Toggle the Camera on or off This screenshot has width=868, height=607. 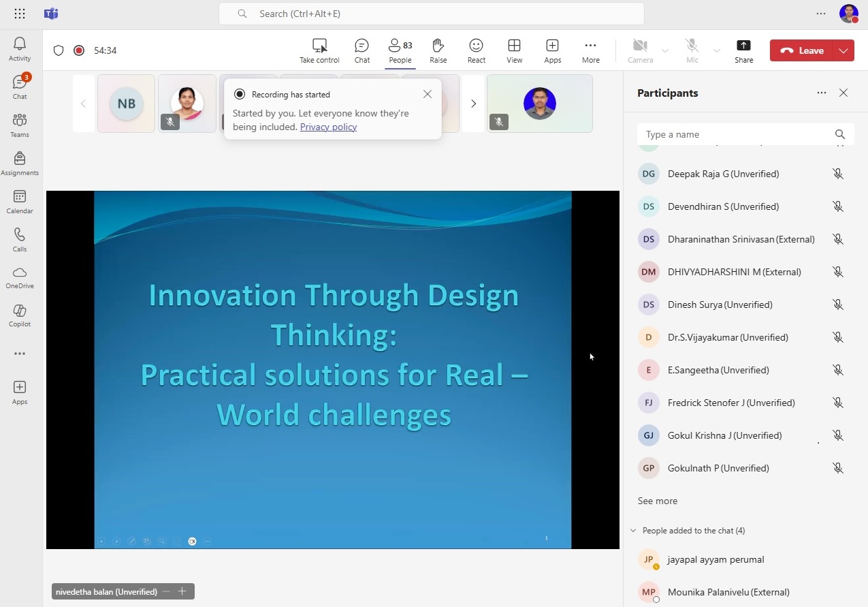pyautogui.click(x=640, y=50)
